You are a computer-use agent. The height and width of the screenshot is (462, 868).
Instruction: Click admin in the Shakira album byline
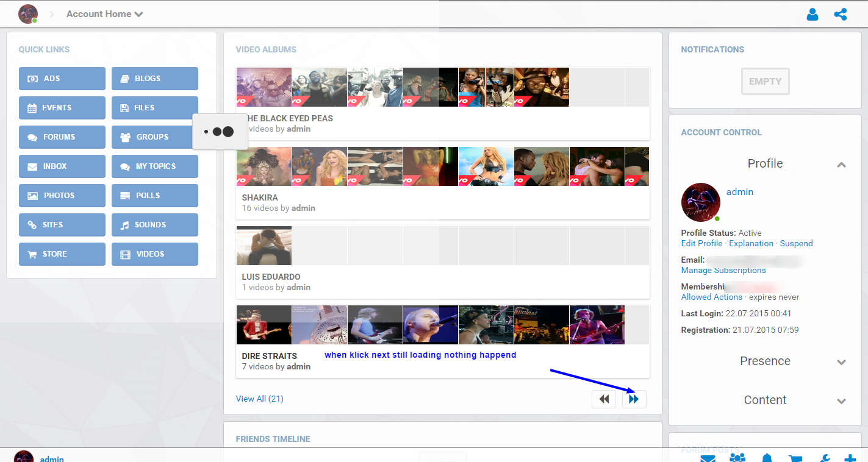point(303,208)
